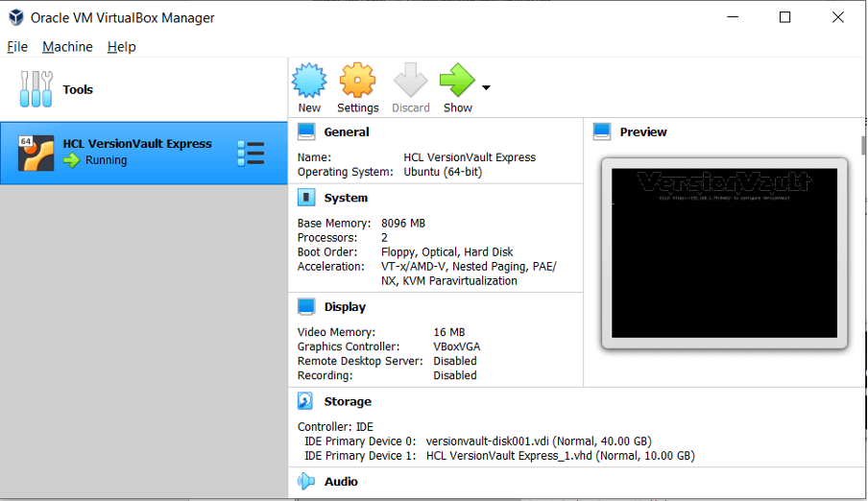This screenshot has width=868, height=501.
Task: Click the details pane vertical scrollbar
Action: click(x=863, y=146)
